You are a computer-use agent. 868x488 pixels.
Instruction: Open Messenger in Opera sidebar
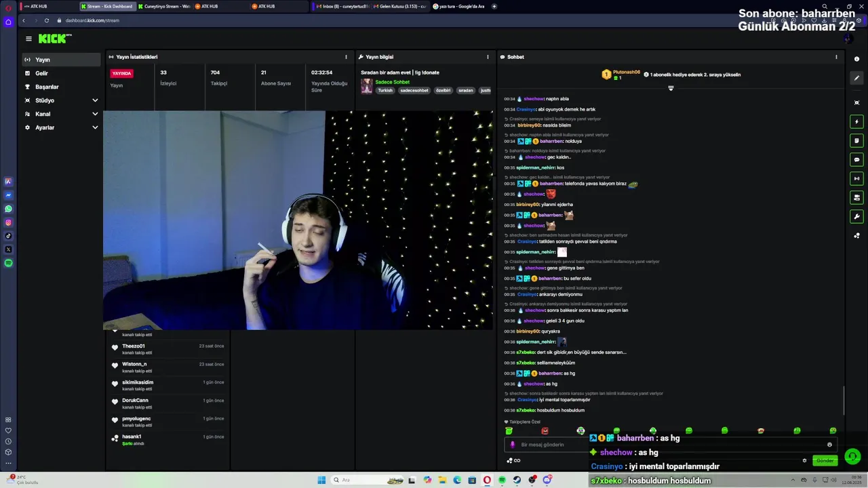[x=8, y=195]
